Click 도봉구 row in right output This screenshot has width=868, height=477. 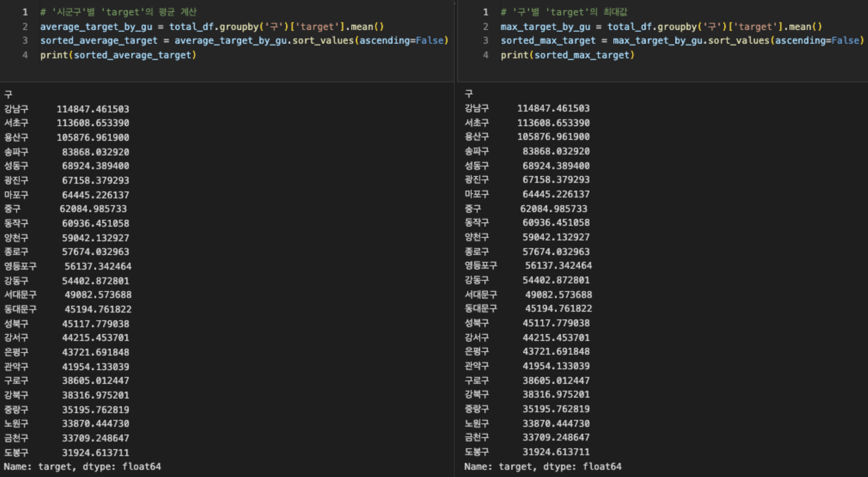coord(527,452)
